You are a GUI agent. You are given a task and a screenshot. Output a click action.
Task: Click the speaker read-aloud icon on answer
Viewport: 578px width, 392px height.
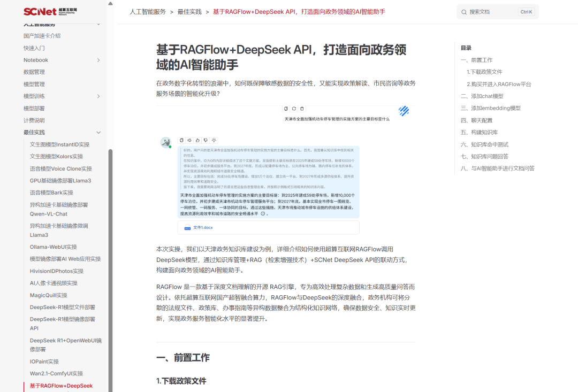pos(189,140)
